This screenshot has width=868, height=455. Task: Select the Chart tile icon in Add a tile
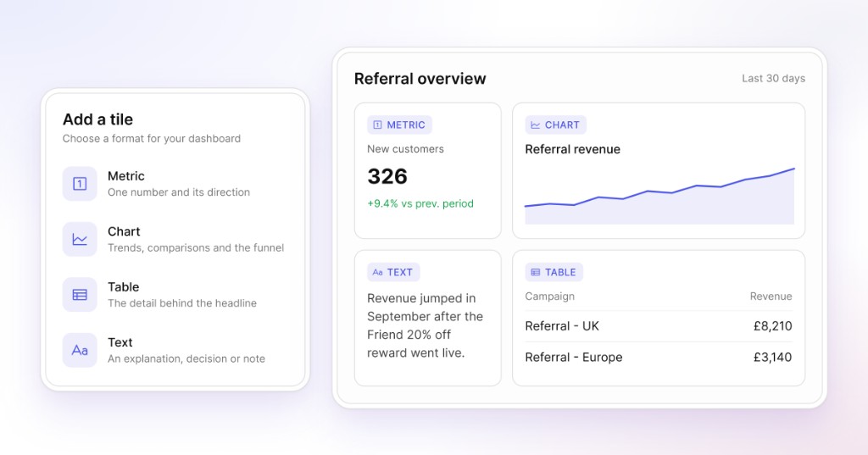coord(80,239)
